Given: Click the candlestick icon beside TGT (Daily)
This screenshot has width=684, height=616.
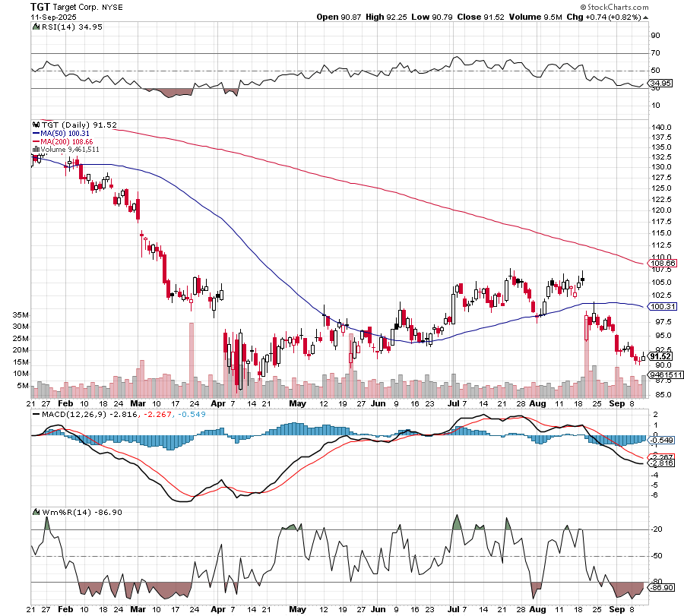Looking at the screenshot, I should pos(36,125).
